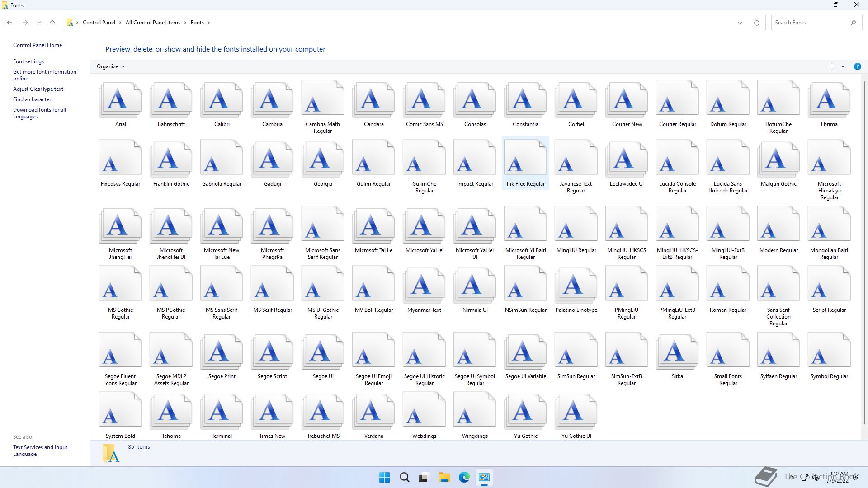Open the recent locations dropdown
Viewport: 868px width, 488px height.
39,23
